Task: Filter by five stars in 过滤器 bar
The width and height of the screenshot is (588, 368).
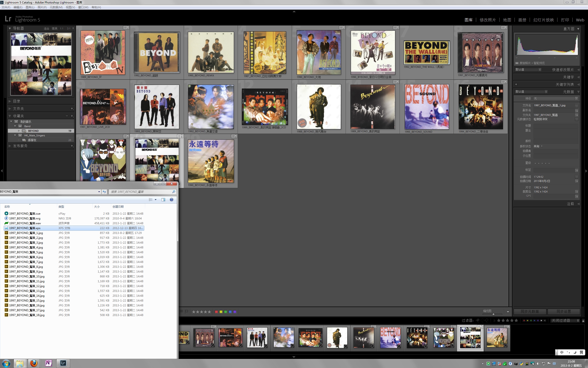Action: coord(516,320)
